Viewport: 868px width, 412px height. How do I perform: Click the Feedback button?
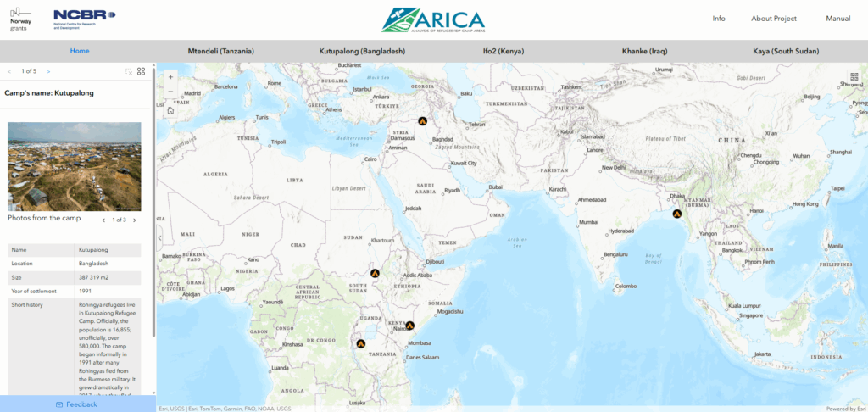tap(76, 404)
